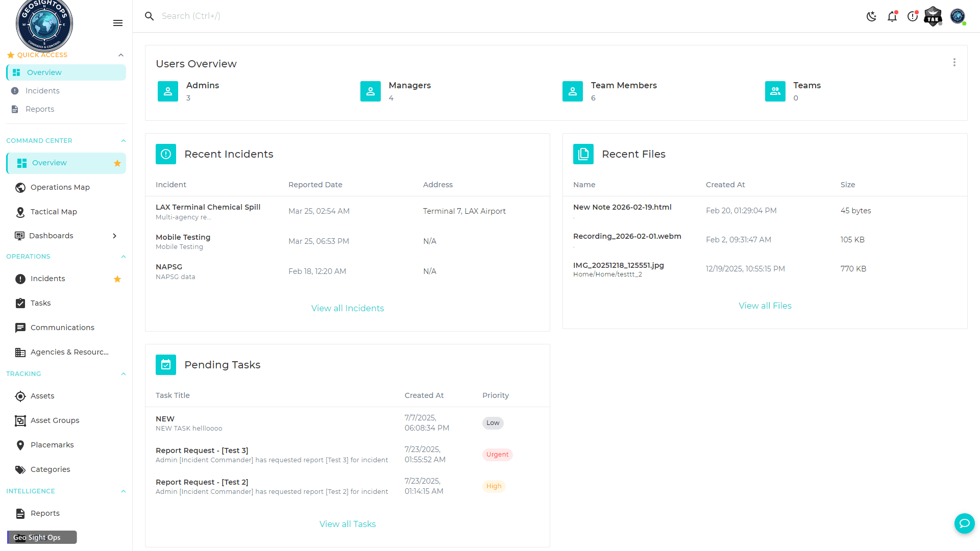Open Users Overview options menu
The height and width of the screenshot is (551, 980).
click(954, 62)
